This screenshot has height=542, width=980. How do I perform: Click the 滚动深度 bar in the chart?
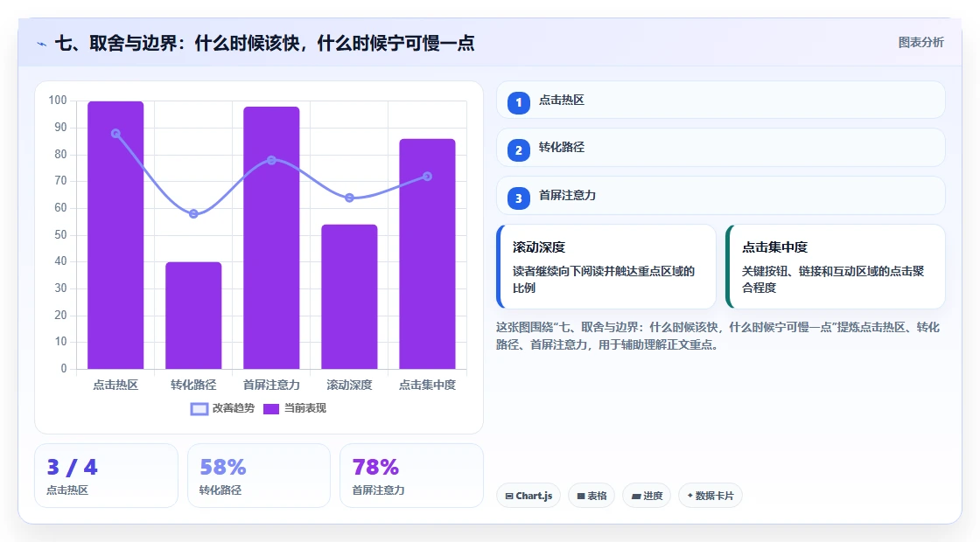pos(349,296)
